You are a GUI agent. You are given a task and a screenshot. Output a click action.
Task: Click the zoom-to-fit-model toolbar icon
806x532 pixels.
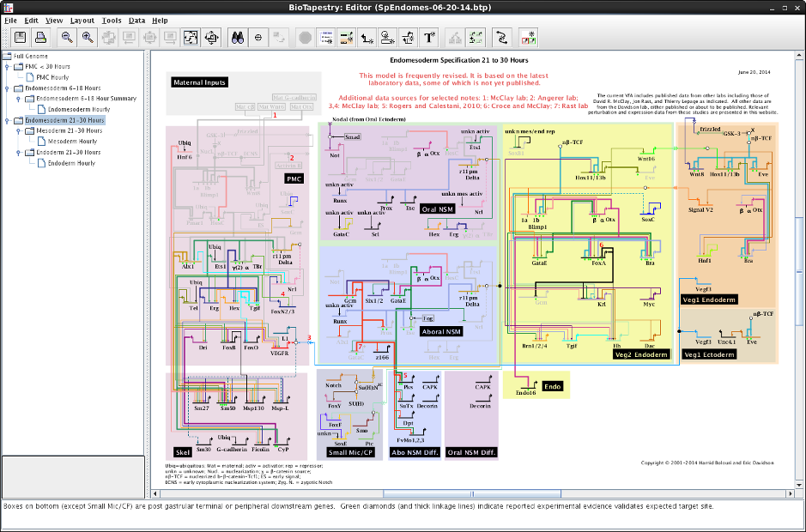point(191,37)
